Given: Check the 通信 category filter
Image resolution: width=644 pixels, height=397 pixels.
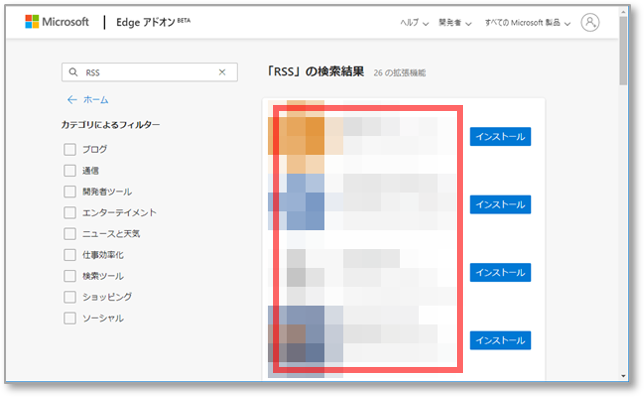Looking at the screenshot, I should [70, 170].
